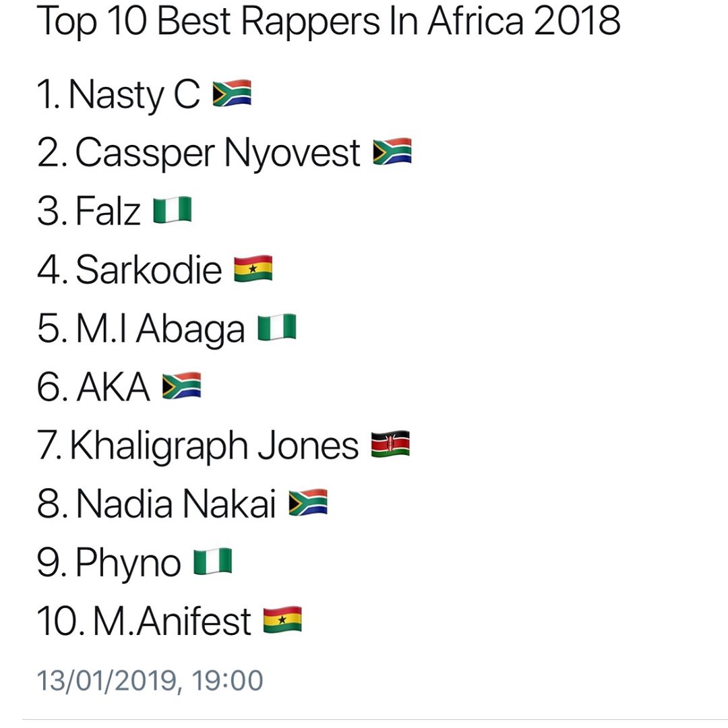Click the Ghana flag beside Sarkodie
This screenshot has height=728, width=728.
[x=253, y=269]
